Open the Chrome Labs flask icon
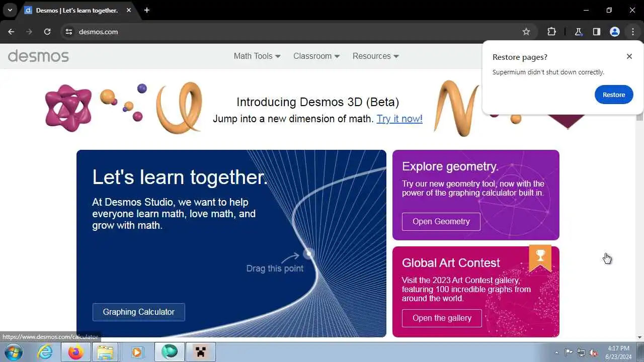Viewport: 644px width, 362px height. [579, 32]
